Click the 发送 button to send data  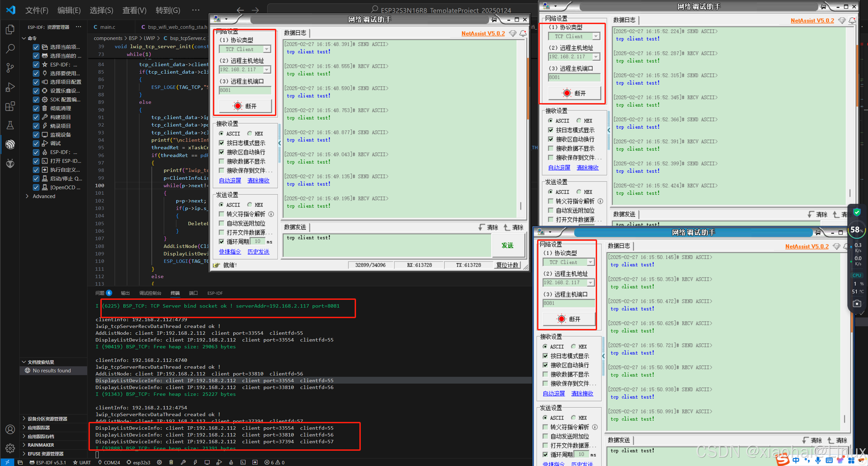[x=508, y=245]
